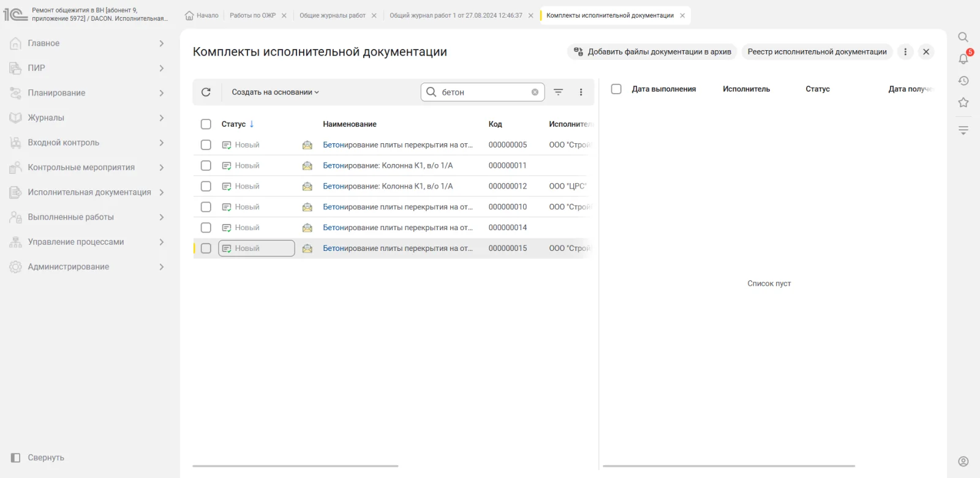Clear the 'бетон' search field

(x=535, y=92)
